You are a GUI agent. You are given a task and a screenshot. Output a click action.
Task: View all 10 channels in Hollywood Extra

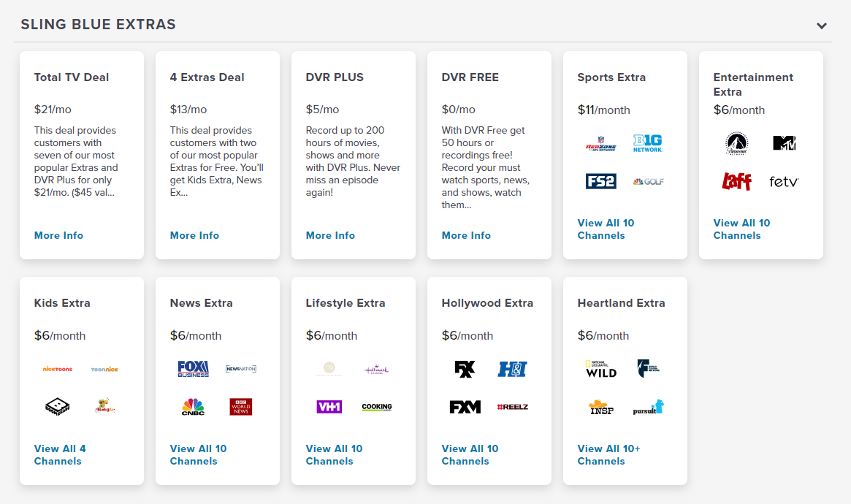pyautogui.click(x=470, y=454)
